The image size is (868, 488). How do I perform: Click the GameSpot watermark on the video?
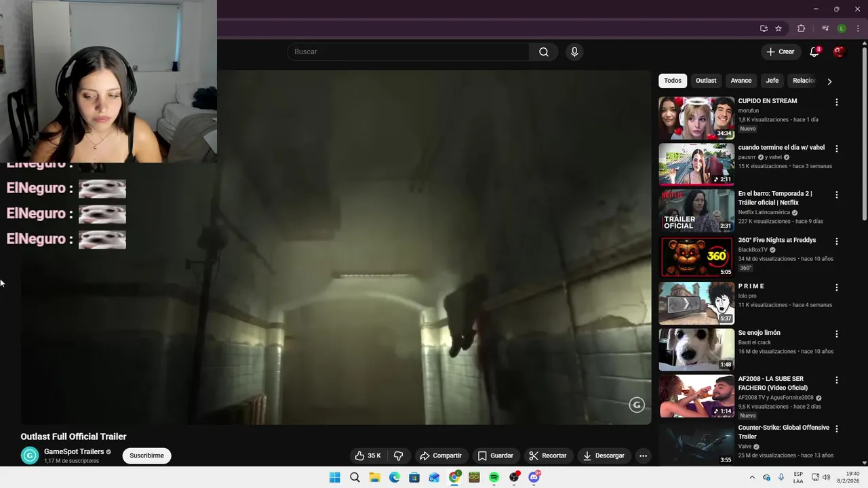click(636, 405)
